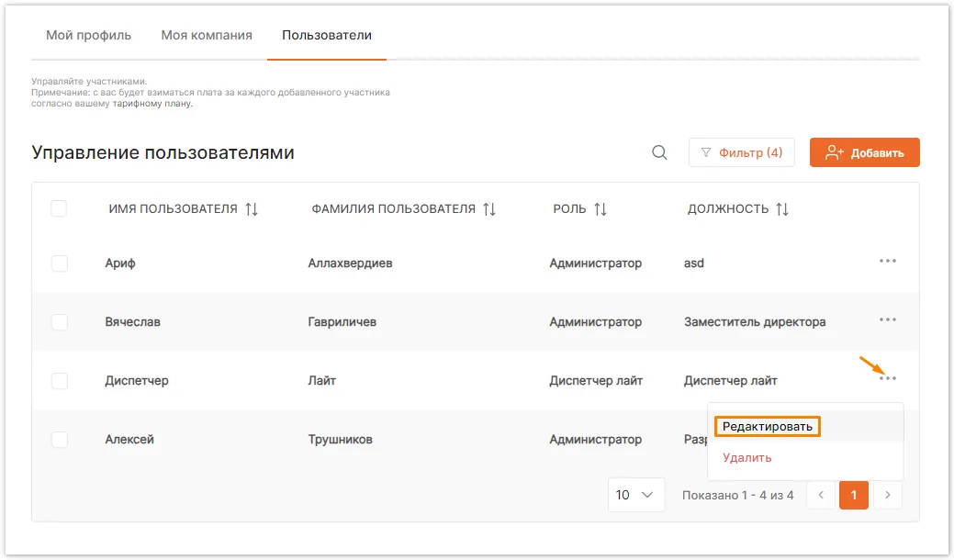Switch to Мой профиль tab
Viewport: 954px width, 560px height.
[x=89, y=35]
